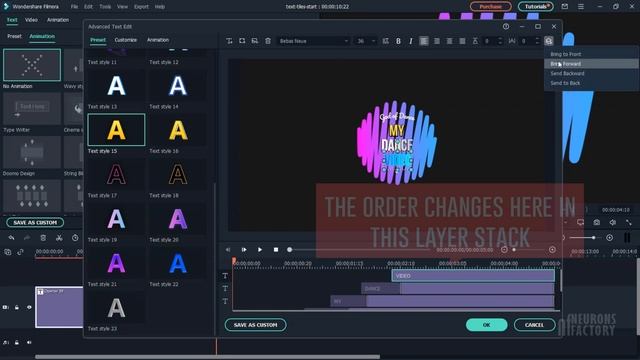The image size is (640, 360).
Task: Select Text style 13 preset
Action: tap(116, 86)
